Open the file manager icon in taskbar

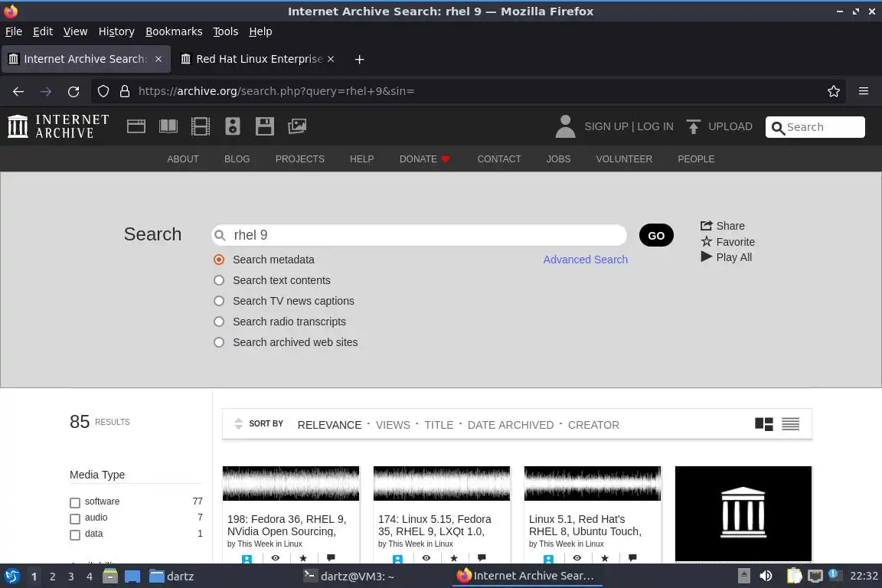[x=110, y=576]
